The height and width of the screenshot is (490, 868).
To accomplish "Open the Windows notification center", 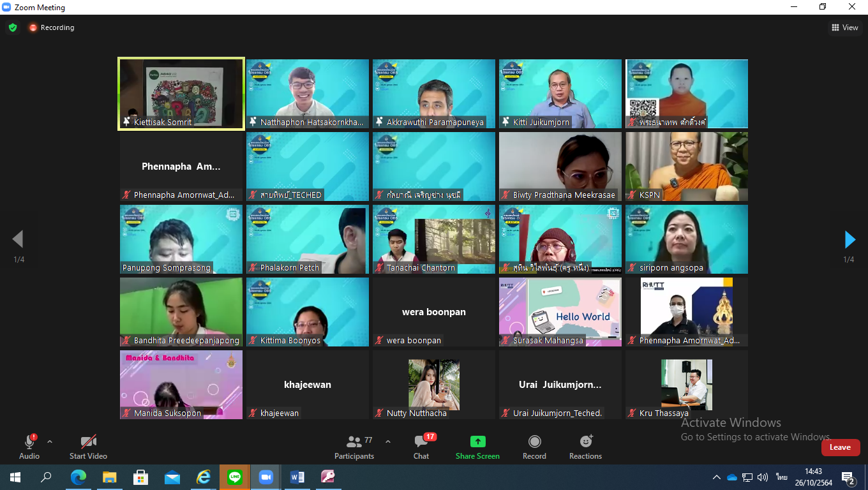I will [848, 477].
